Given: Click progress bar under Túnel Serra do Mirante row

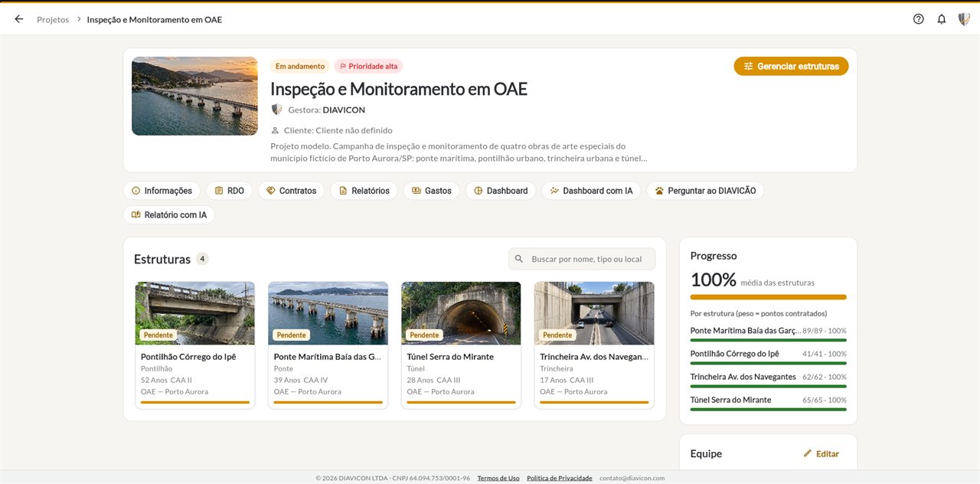Looking at the screenshot, I should [x=769, y=409].
